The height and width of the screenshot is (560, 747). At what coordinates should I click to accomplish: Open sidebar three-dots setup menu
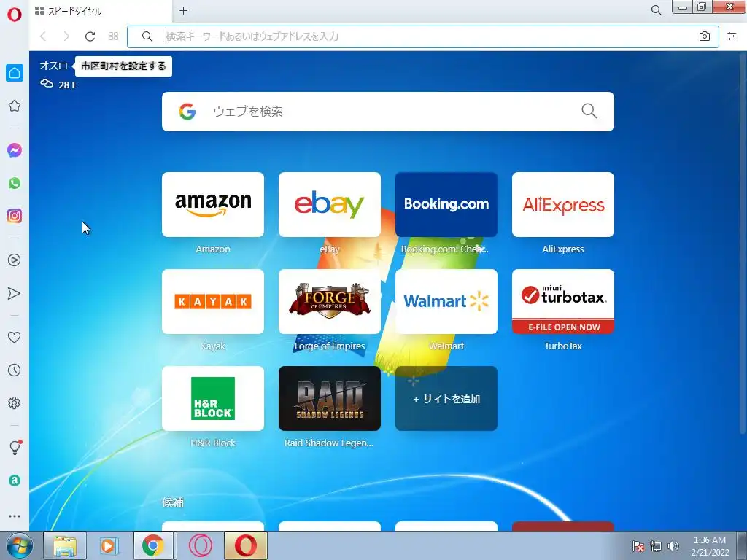pyautogui.click(x=15, y=516)
